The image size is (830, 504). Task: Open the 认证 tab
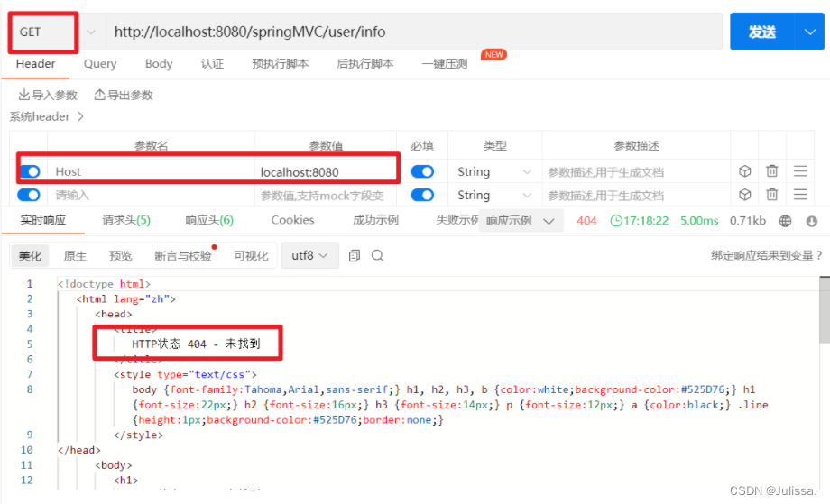click(x=212, y=63)
